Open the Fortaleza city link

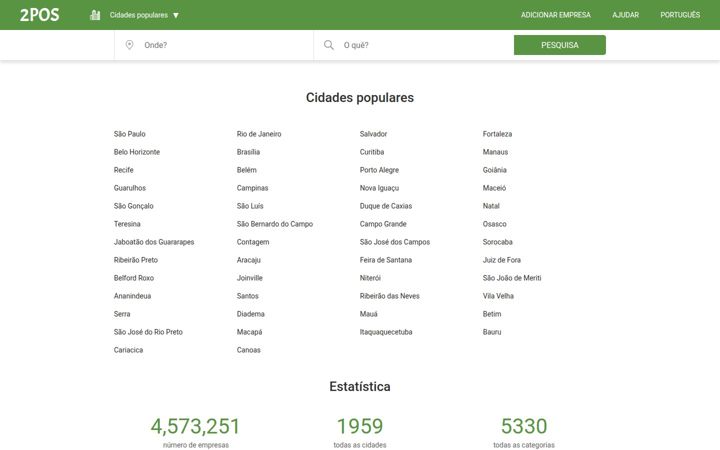pos(497,134)
